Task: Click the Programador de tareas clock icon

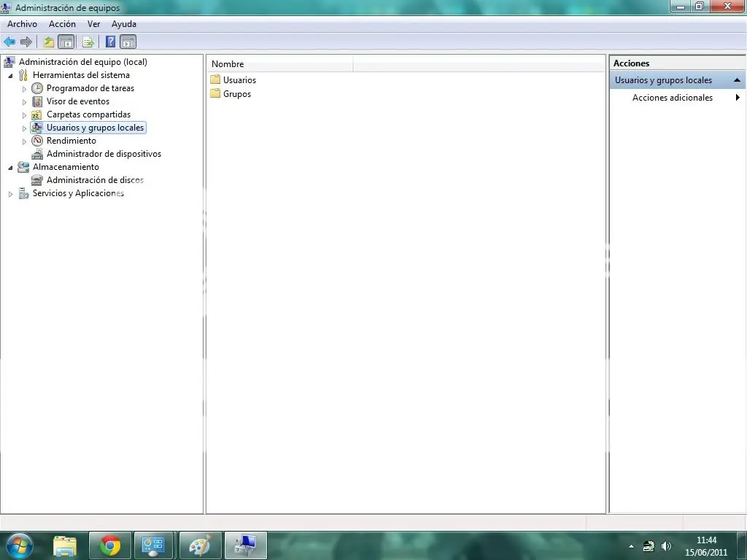Action: tap(38, 88)
